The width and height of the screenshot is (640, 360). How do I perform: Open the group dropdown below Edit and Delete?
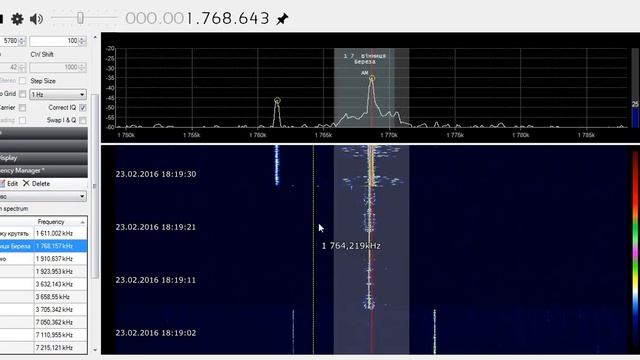click(43, 196)
